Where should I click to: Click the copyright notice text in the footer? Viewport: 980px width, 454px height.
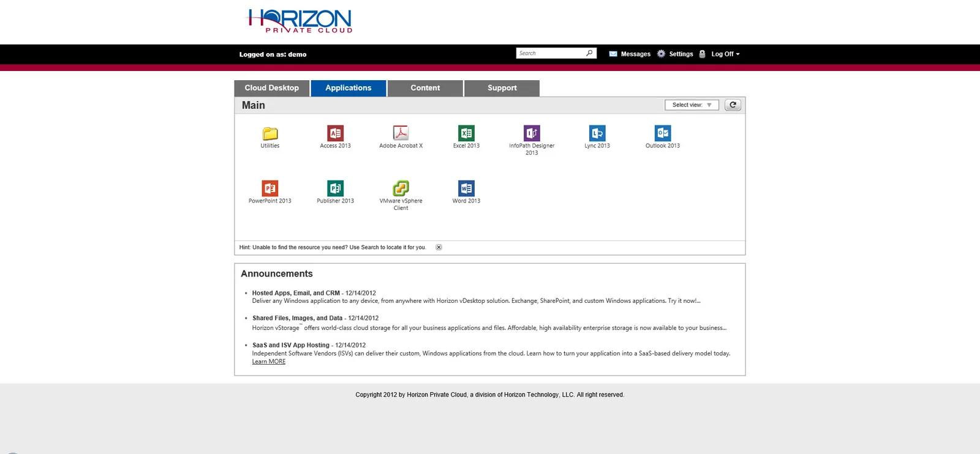click(490, 395)
